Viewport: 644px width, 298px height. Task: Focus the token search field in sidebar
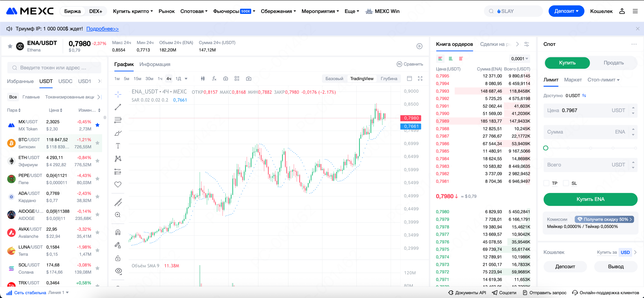coord(54,68)
